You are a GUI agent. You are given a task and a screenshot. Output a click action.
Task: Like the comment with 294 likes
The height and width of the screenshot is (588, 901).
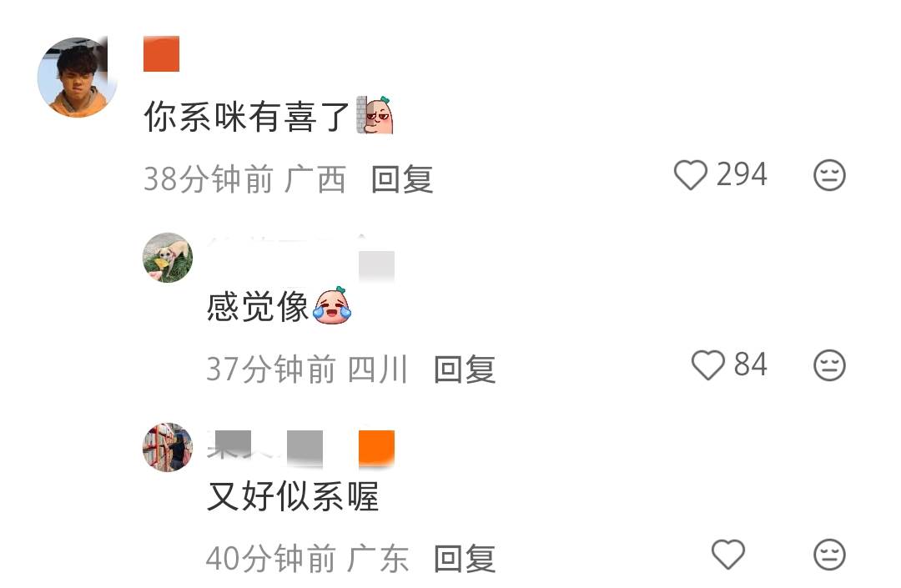690,175
